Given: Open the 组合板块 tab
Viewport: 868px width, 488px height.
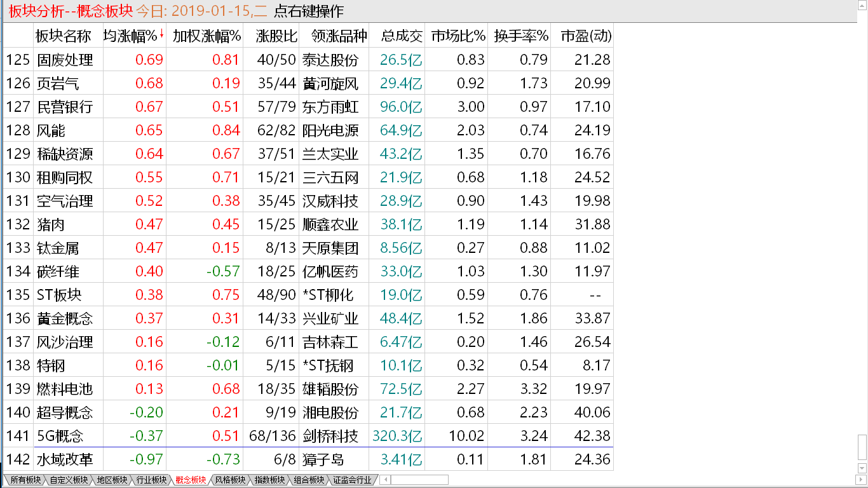Looking at the screenshot, I should 308,480.
